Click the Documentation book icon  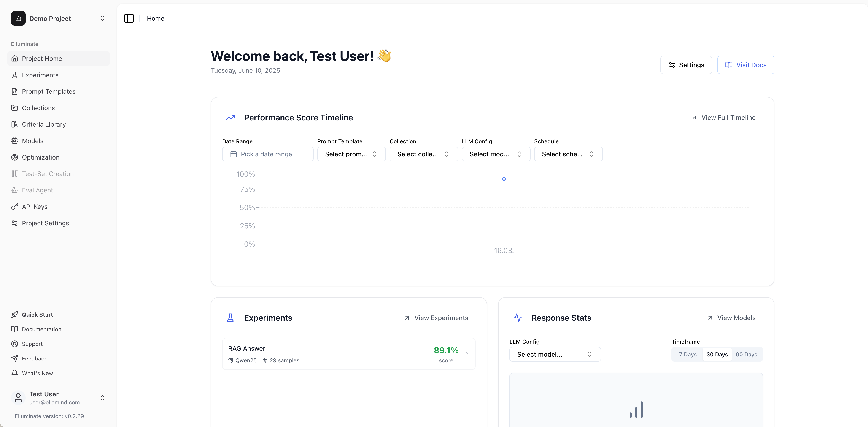point(14,329)
